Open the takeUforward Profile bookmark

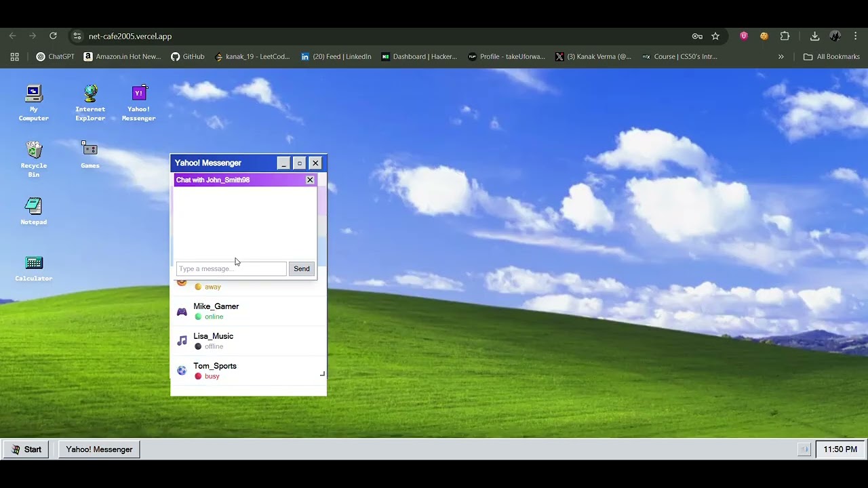tap(507, 57)
